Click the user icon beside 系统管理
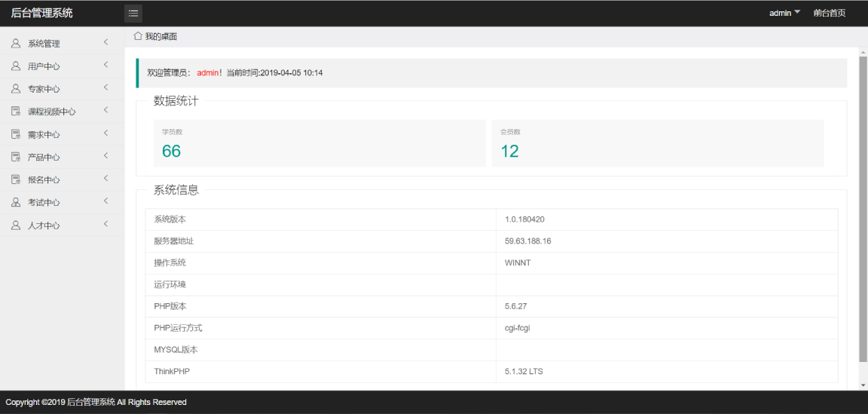Image resolution: width=868 pixels, height=414 pixels. (x=16, y=43)
